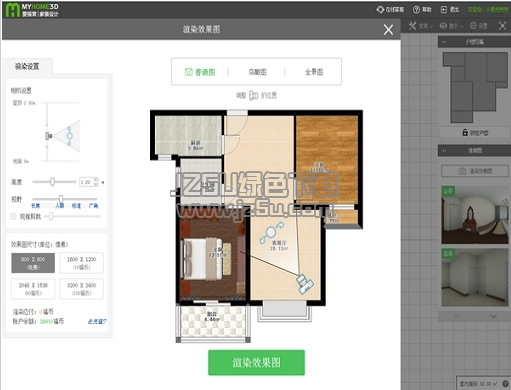Click the lock floor plan icon

click(465, 132)
